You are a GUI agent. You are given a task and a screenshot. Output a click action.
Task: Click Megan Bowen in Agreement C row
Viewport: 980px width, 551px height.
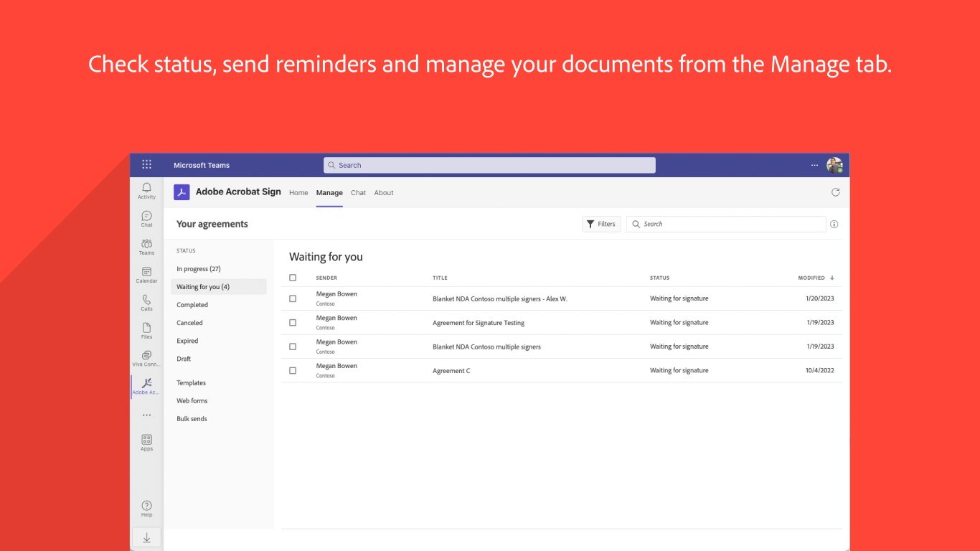(x=336, y=366)
